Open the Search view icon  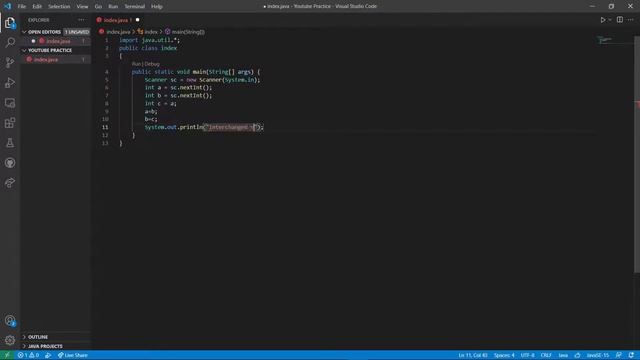(x=10, y=42)
